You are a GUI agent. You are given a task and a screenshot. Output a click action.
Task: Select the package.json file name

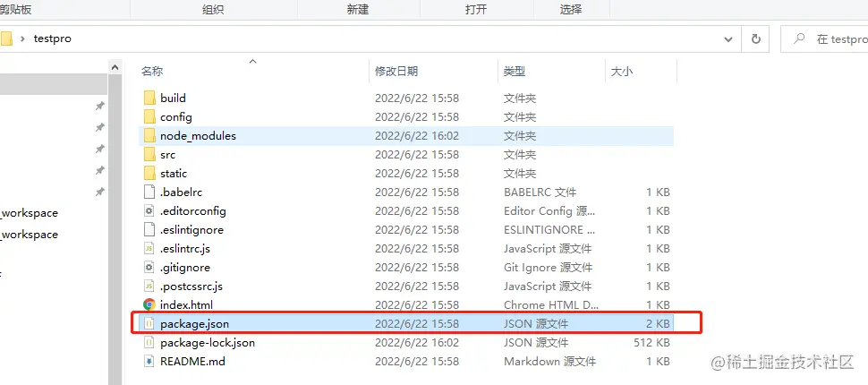(x=194, y=324)
